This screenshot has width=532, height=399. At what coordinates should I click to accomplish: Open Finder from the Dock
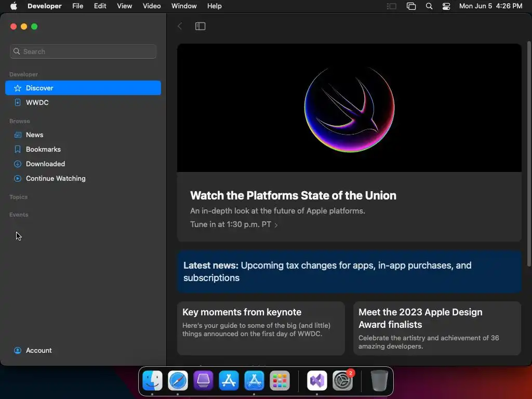[152, 380]
